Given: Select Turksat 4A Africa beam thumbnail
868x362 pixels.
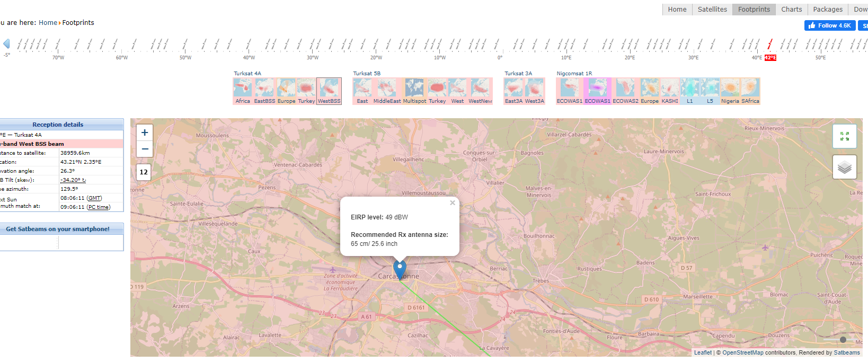Looking at the screenshot, I should [x=243, y=91].
